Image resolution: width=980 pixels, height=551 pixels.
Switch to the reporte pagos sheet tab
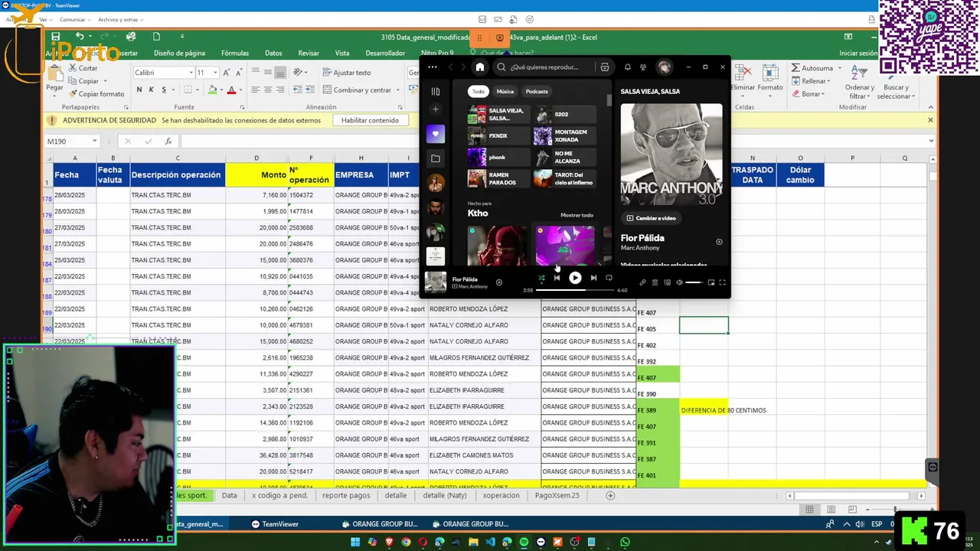point(346,495)
